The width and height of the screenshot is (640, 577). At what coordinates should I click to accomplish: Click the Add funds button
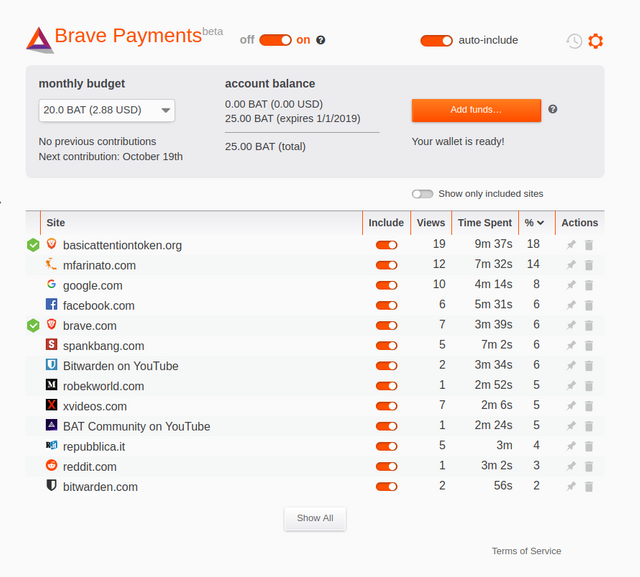(x=476, y=110)
